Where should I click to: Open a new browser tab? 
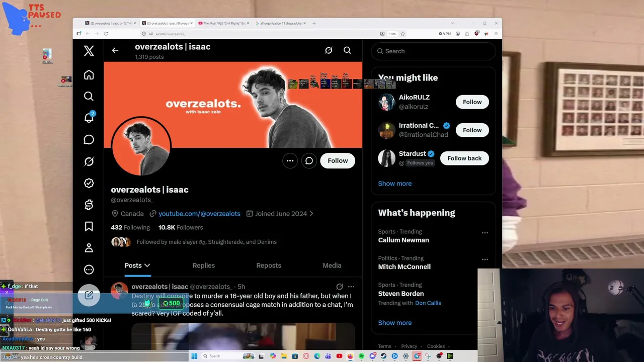(314, 23)
